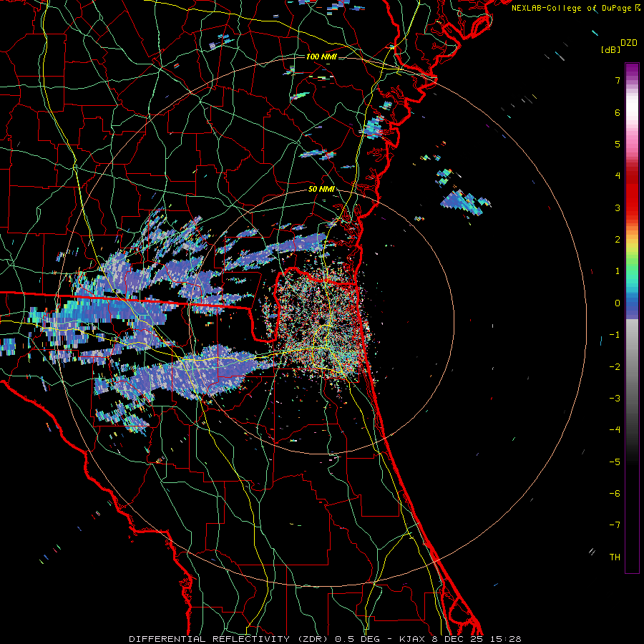Click the "50 NMI" range ring label
This screenshot has width=644, height=644.
point(321,190)
